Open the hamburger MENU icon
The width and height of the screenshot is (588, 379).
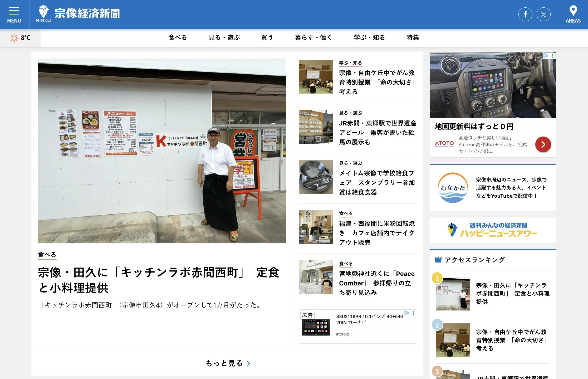coord(14,11)
